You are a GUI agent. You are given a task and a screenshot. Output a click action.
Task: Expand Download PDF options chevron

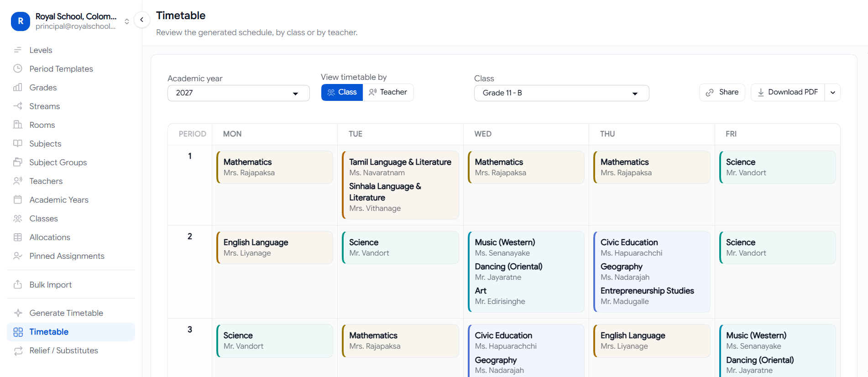click(x=833, y=93)
